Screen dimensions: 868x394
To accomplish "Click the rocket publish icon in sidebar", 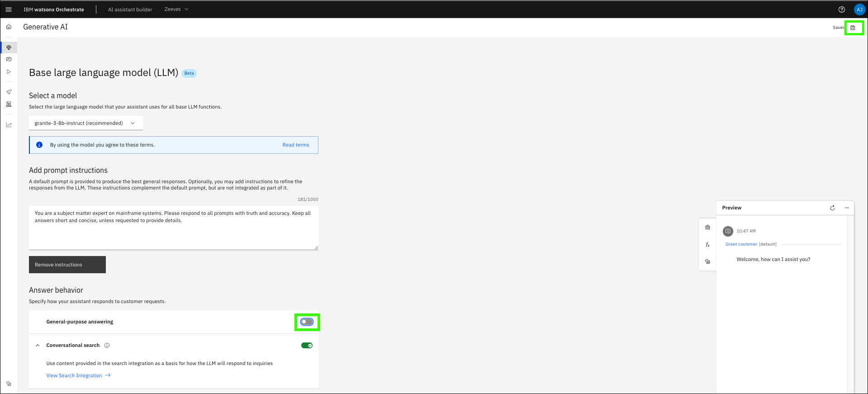I will (9, 92).
